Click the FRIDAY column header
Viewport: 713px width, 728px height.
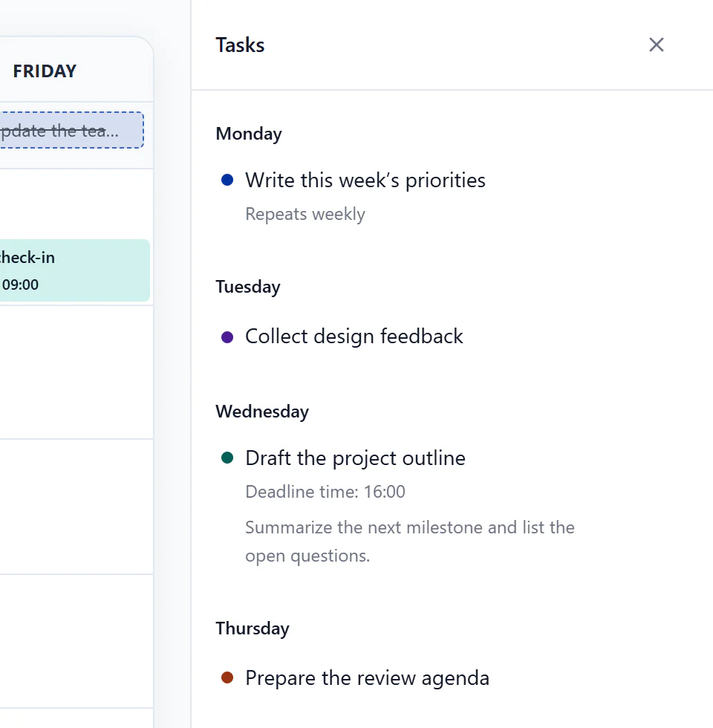click(45, 71)
